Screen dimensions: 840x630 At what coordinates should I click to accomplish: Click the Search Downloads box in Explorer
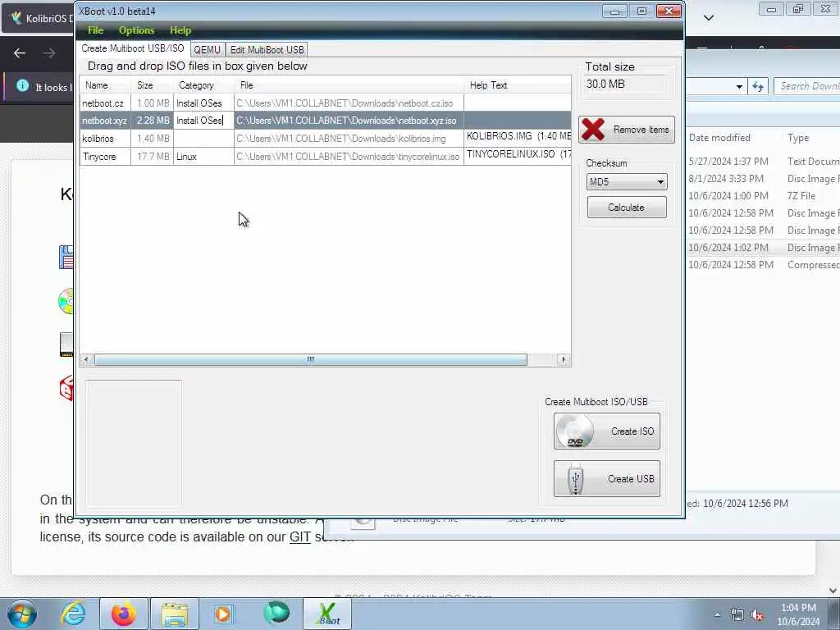tap(807, 86)
